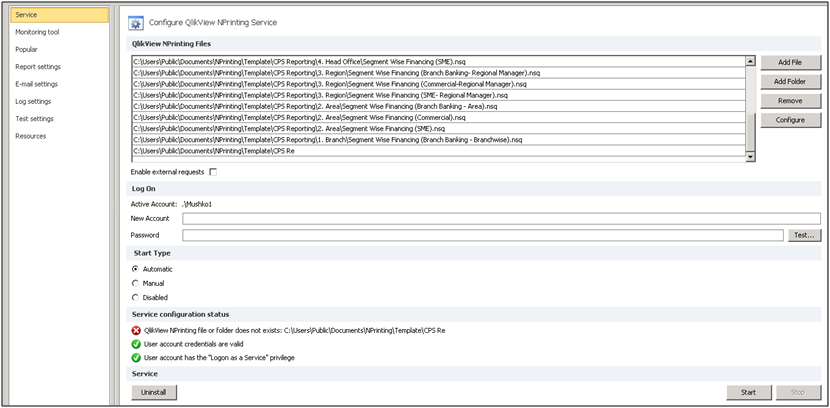Image resolution: width=830 pixels, height=408 pixels.
Task: Enable external requests checkbox
Action: pos(213,172)
